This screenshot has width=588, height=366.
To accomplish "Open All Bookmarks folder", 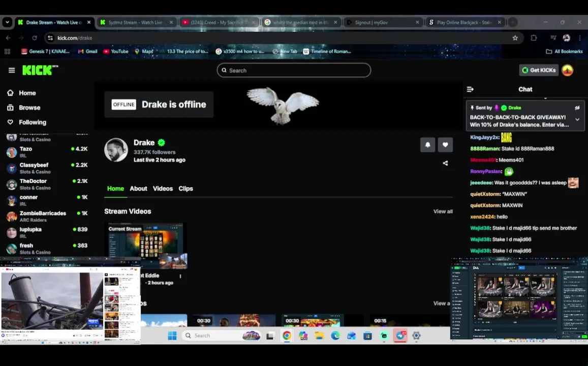I will (564, 51).
